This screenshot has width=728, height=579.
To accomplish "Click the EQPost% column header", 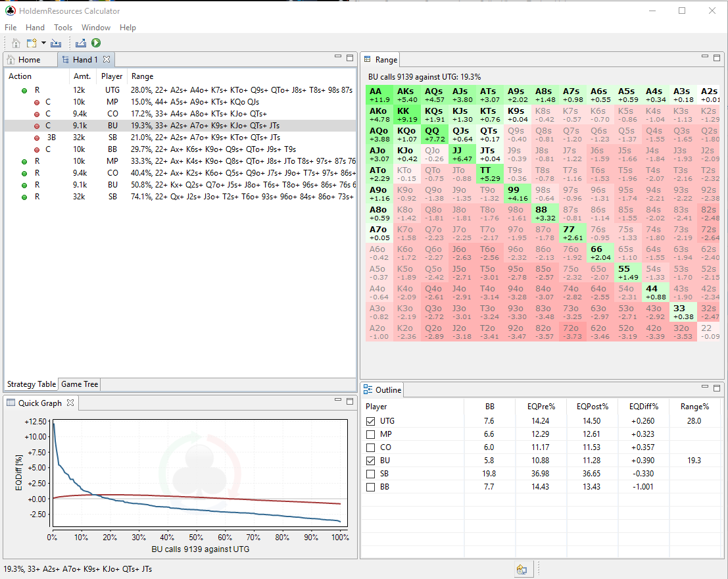I will (x=592, y=407).
